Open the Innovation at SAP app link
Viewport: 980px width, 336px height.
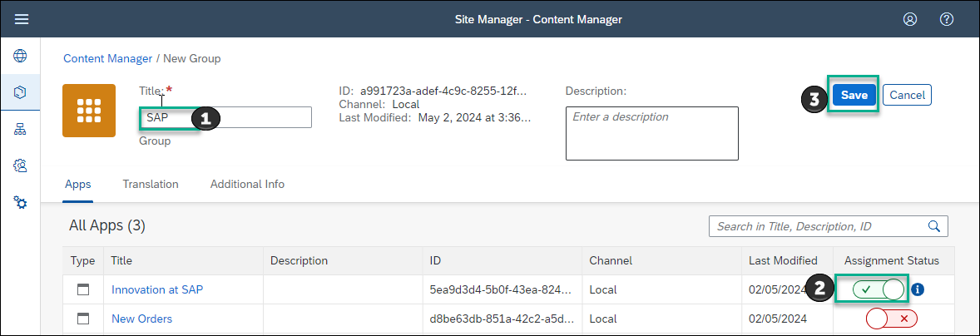pyautogui.click(x=157, y=289)
